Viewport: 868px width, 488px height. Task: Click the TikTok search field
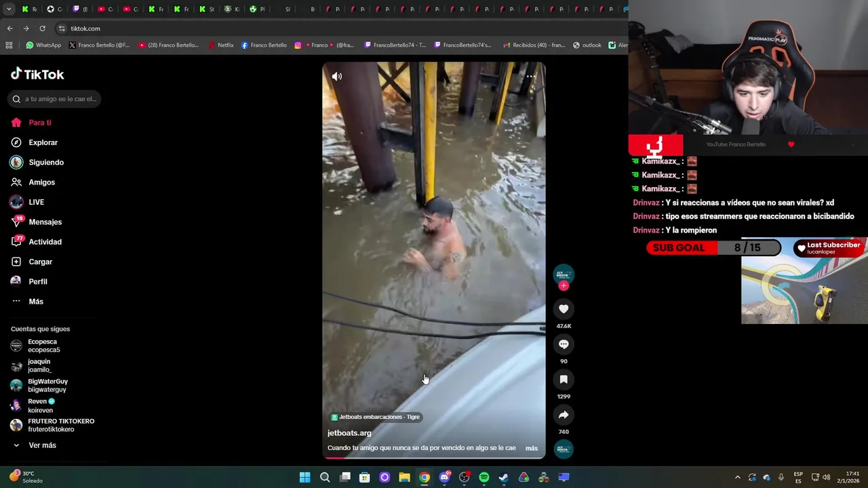pyautogui.click(x=55, y=99)
